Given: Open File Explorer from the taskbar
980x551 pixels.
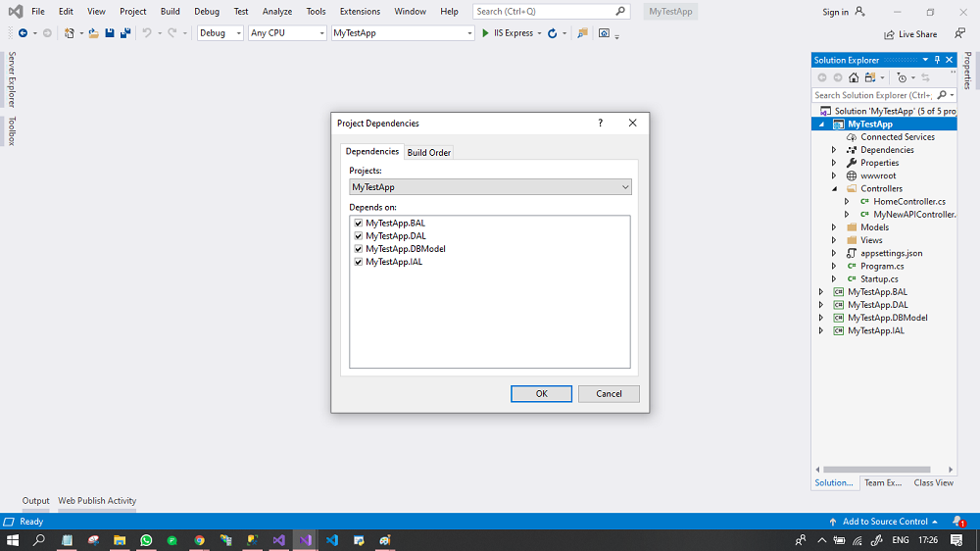Looking at the screenshot, I should click(x=120, y=540).
